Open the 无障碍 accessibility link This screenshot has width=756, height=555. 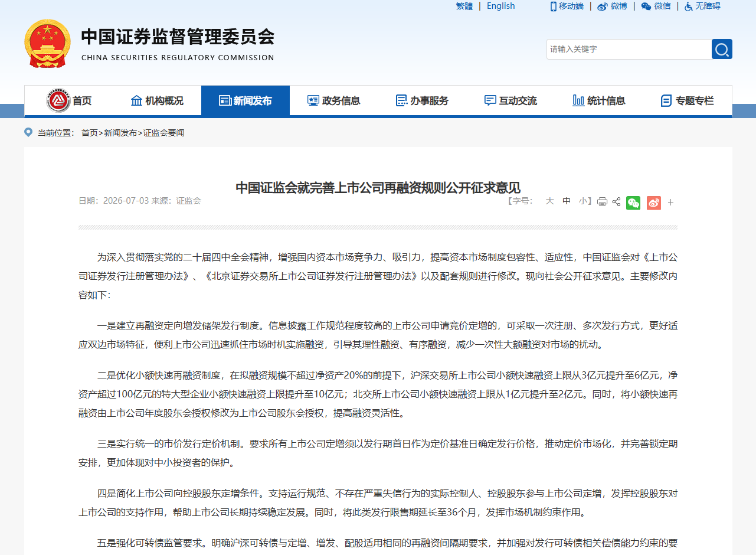coord(708,6)
